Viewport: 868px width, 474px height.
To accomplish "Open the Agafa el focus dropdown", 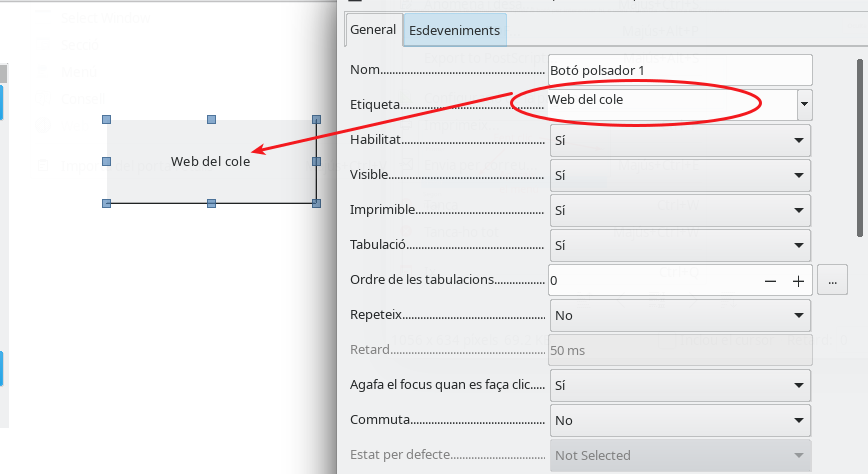I will [680, 384].
